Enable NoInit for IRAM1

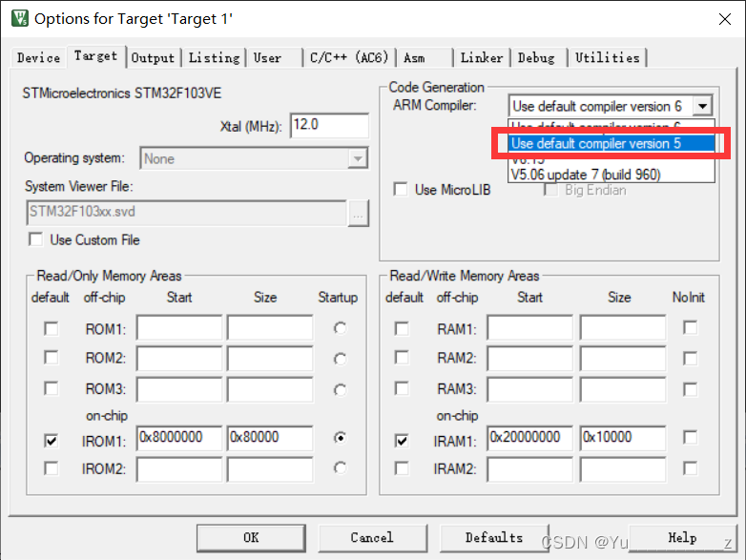click(690, 437)
